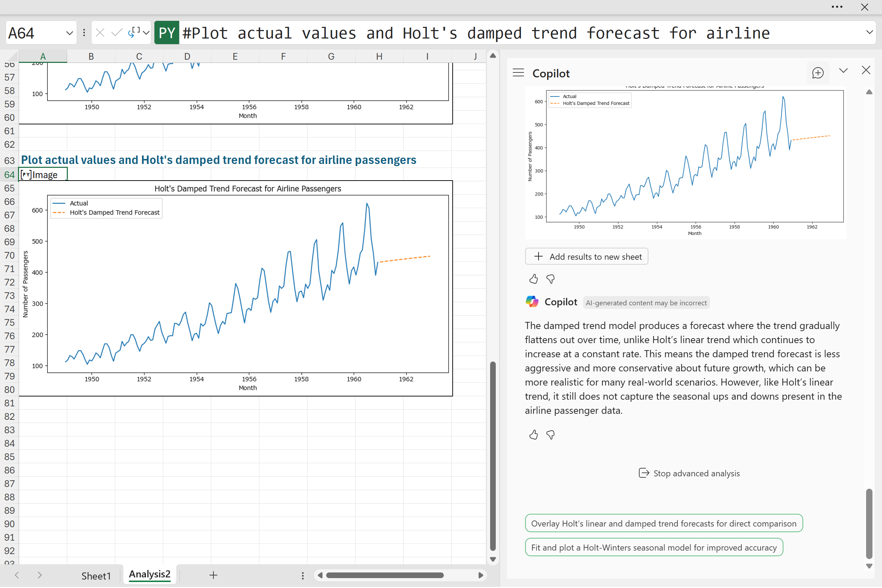
Task: Click thumbs up under chart result
Action: (533, 279)
